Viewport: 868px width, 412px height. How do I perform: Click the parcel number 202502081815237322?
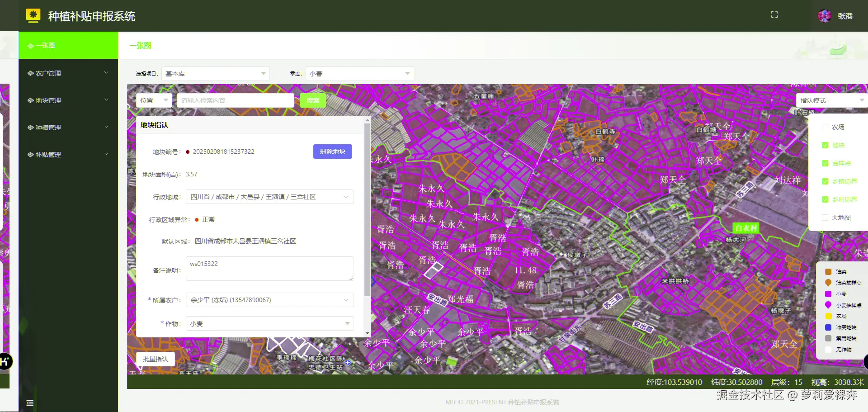[223, 152]
